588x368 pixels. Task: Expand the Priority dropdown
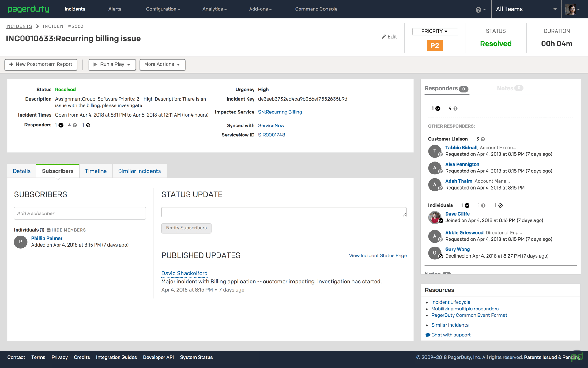pos(435,31)
